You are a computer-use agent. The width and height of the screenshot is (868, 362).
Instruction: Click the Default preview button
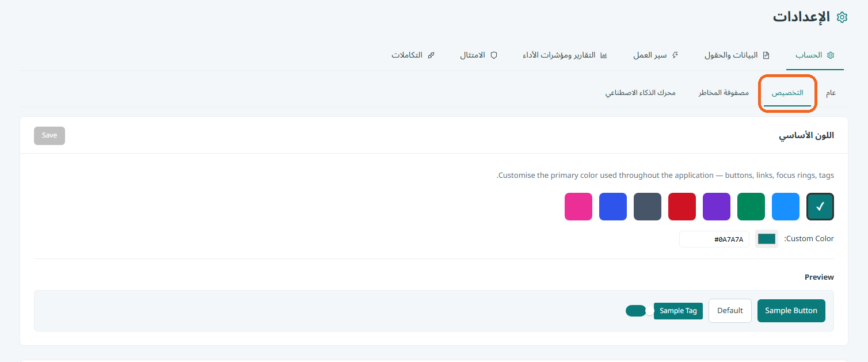pos(730,311)
